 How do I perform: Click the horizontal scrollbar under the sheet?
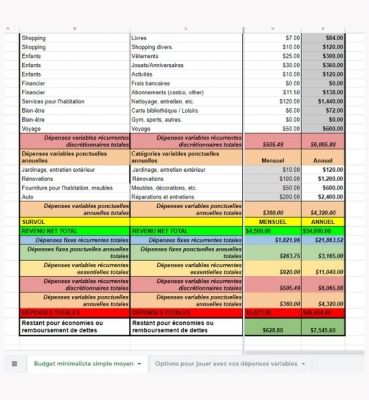304,352
